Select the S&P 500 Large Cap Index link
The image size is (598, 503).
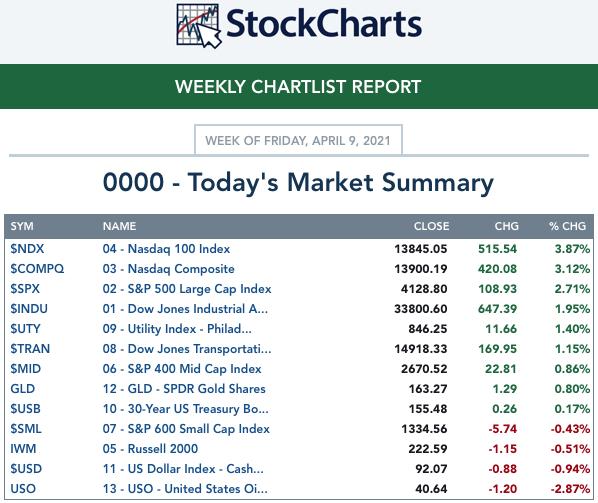tap(187, 289)
